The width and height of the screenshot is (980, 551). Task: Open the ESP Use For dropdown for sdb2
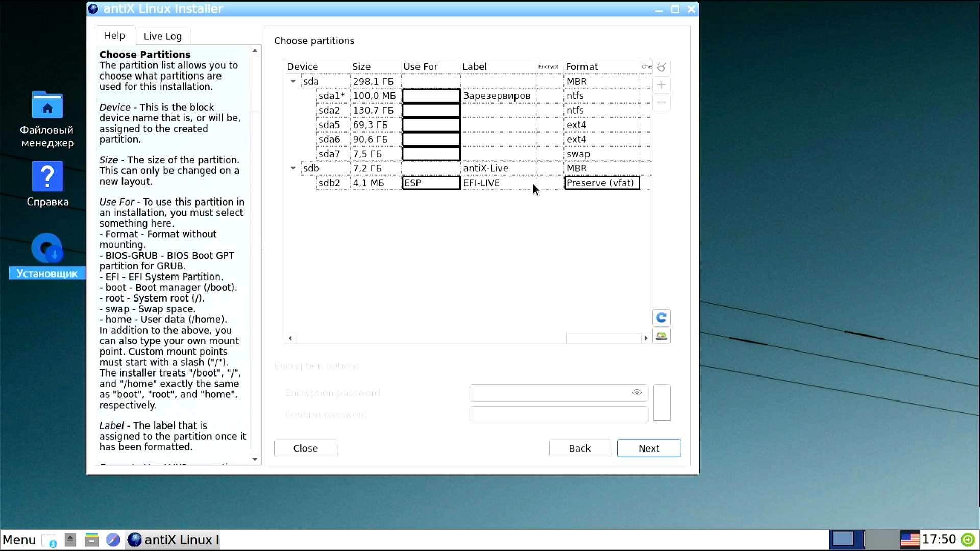click(x=431, y=183)
